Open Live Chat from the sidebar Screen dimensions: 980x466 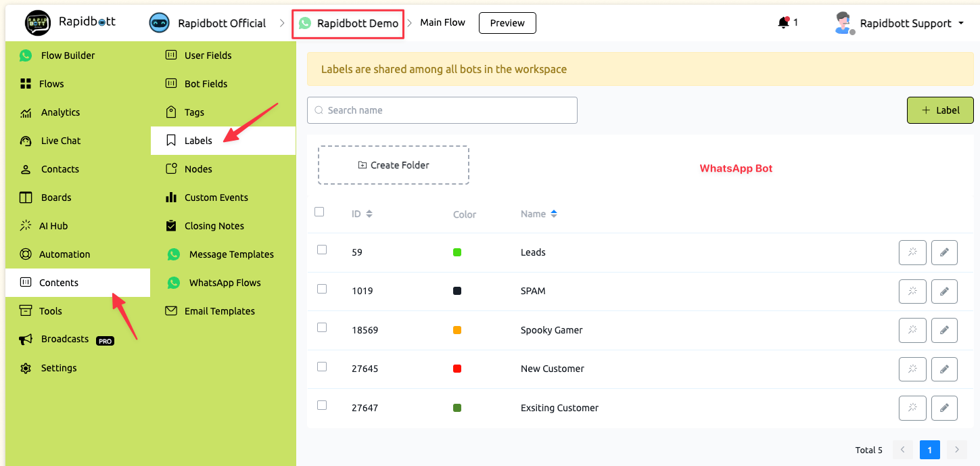(60, 141)
